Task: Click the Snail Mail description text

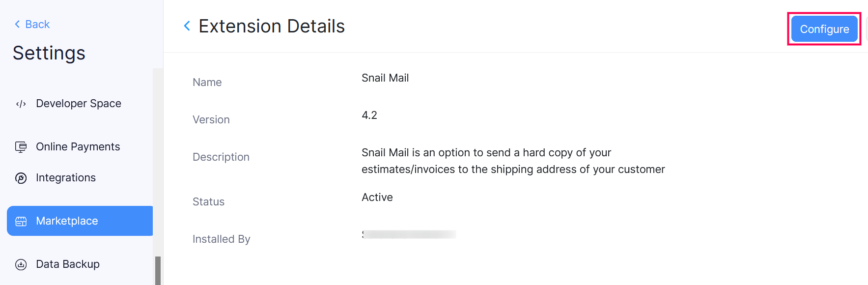Action: coord(513,161)
